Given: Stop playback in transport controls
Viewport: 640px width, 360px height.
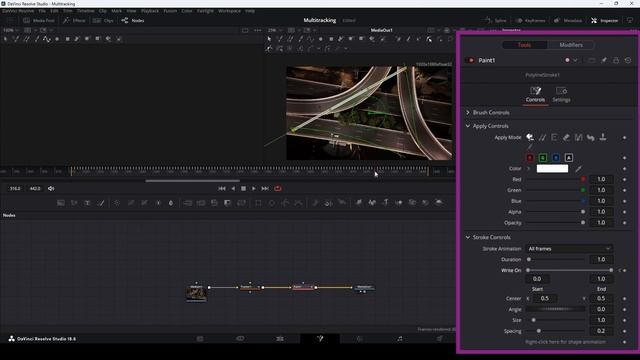Looking at the screenshot, I should pyautogui.click(x=244, y=189).
